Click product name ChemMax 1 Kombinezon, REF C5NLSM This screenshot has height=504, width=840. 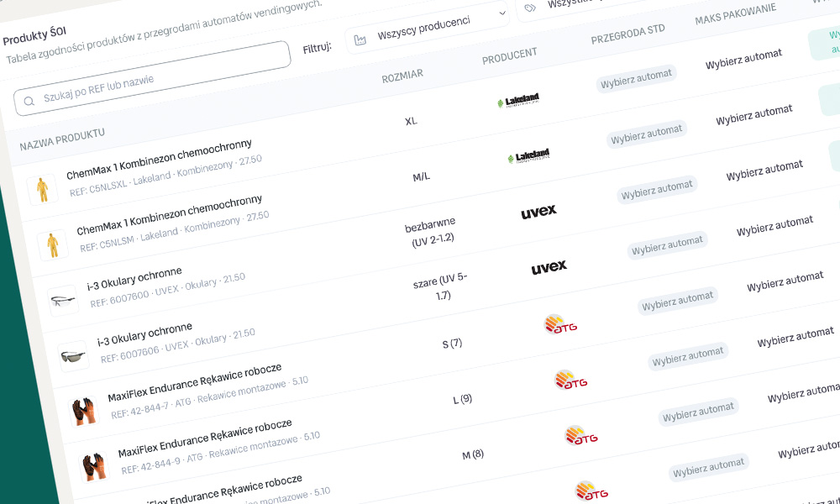pos(170,215)
